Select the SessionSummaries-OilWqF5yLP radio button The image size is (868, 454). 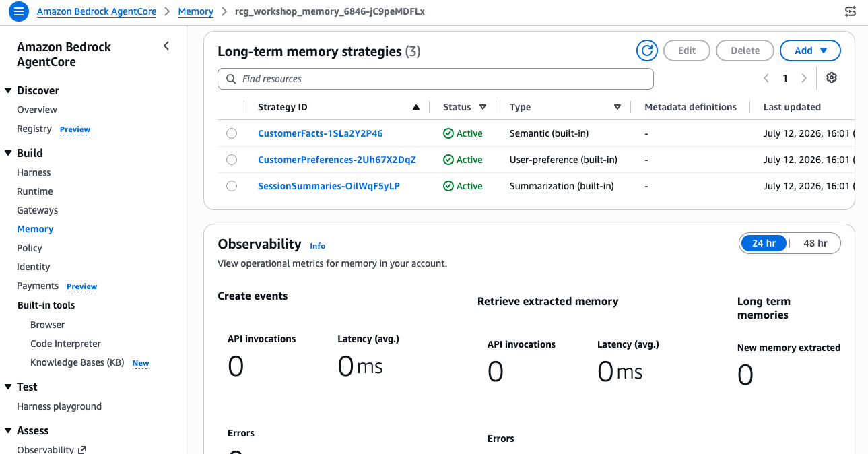232,186
